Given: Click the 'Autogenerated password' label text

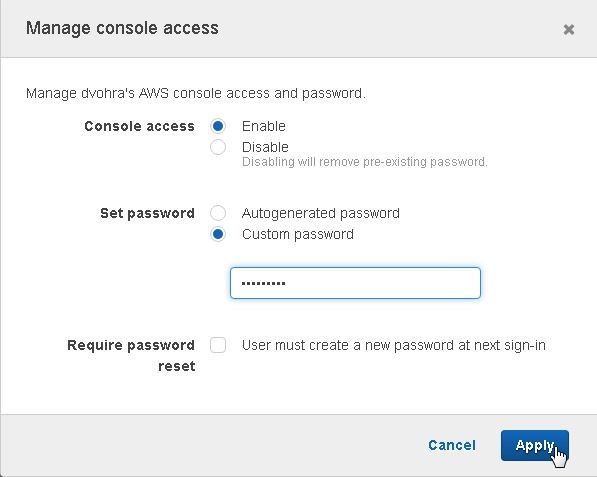Looking at the screenshot, I should (x=321, y=213).
